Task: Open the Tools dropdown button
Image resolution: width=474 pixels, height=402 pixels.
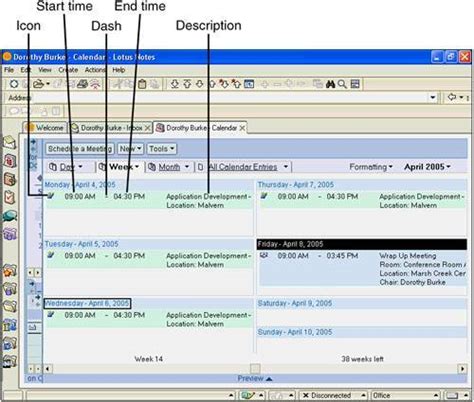Action: pos(161,149)
